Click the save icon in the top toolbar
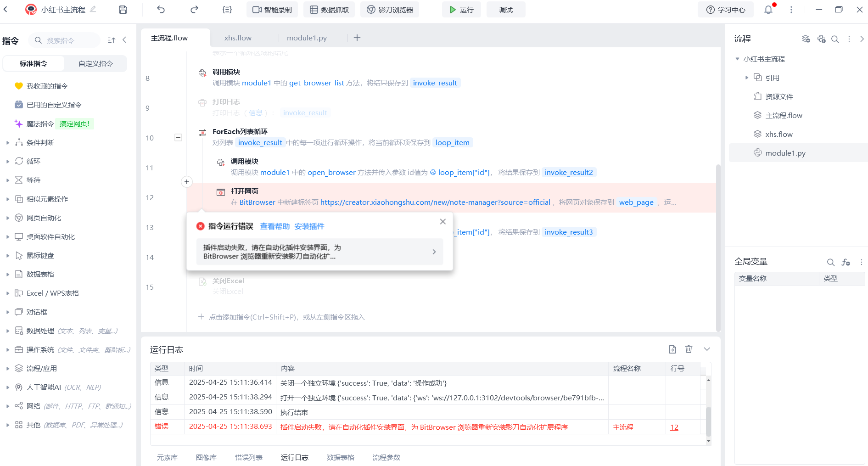The width and height of the screenshot is (868, 466). [x=123, y=10]
